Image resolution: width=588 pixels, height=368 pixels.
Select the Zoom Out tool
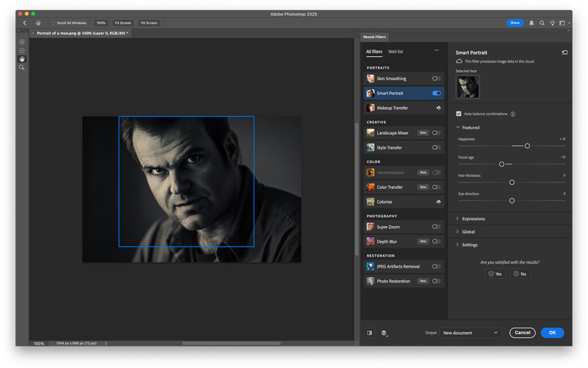pos(22,51)
